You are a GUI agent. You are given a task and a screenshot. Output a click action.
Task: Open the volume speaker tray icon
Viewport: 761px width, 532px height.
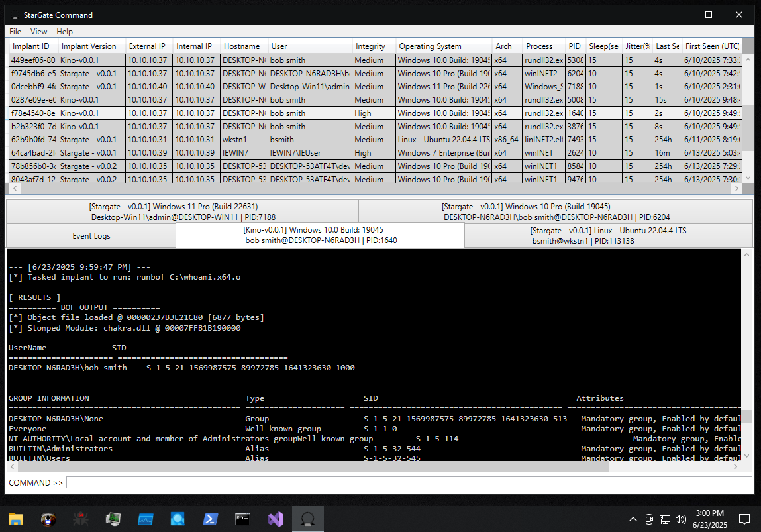(x=680, y=519)
